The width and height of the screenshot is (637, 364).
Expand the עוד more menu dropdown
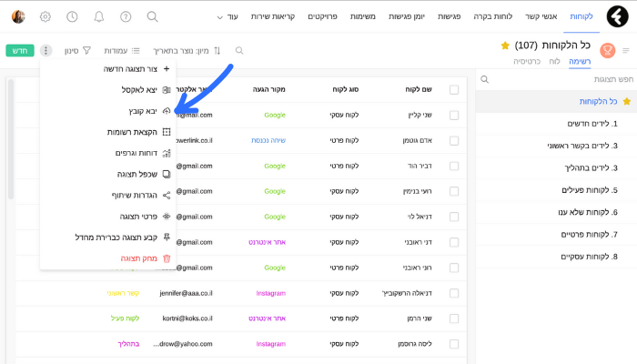[227, 16]
